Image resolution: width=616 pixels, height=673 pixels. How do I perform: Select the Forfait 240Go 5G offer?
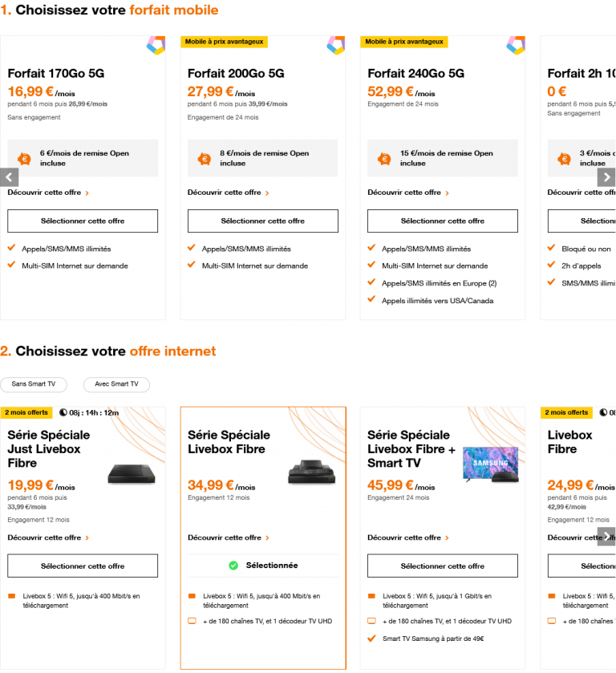442,221
